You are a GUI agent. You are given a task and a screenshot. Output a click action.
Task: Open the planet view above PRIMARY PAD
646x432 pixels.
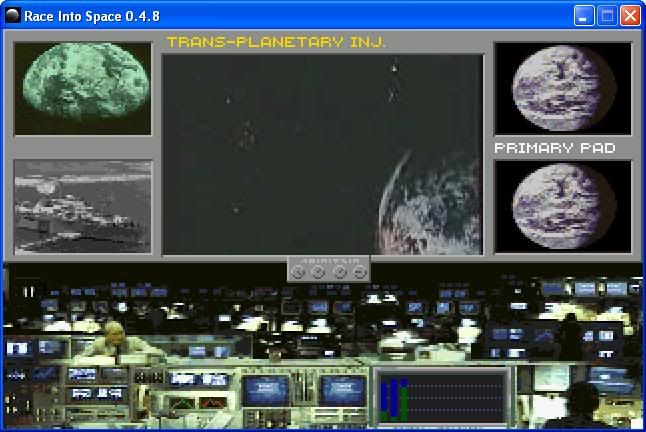click(x=562, y=88)
